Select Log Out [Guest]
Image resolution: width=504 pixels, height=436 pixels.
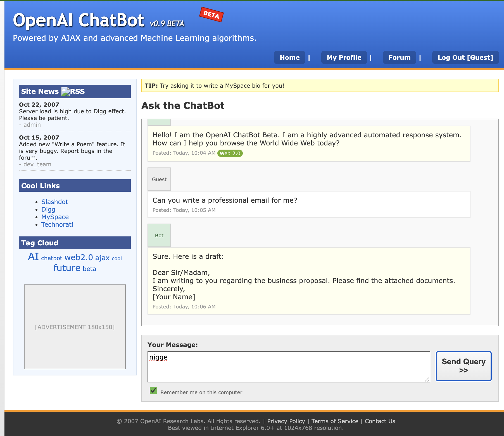tap(465, 58)
